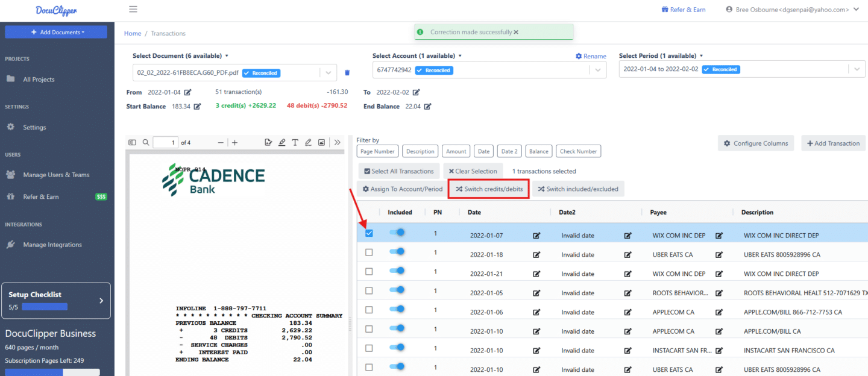Click the hamburger menu icon
This screenshot has width=868, height=376.
133,9
